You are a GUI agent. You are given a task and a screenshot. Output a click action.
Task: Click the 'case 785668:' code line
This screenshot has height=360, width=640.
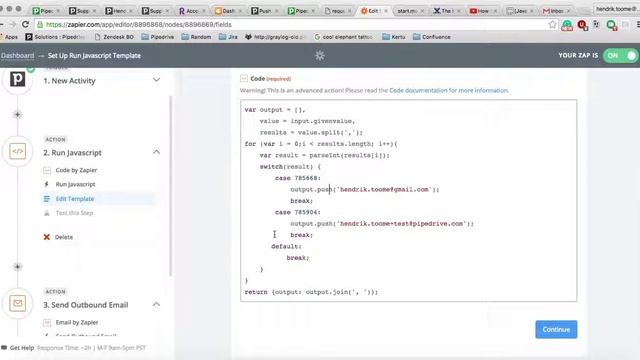coord(298,178)
